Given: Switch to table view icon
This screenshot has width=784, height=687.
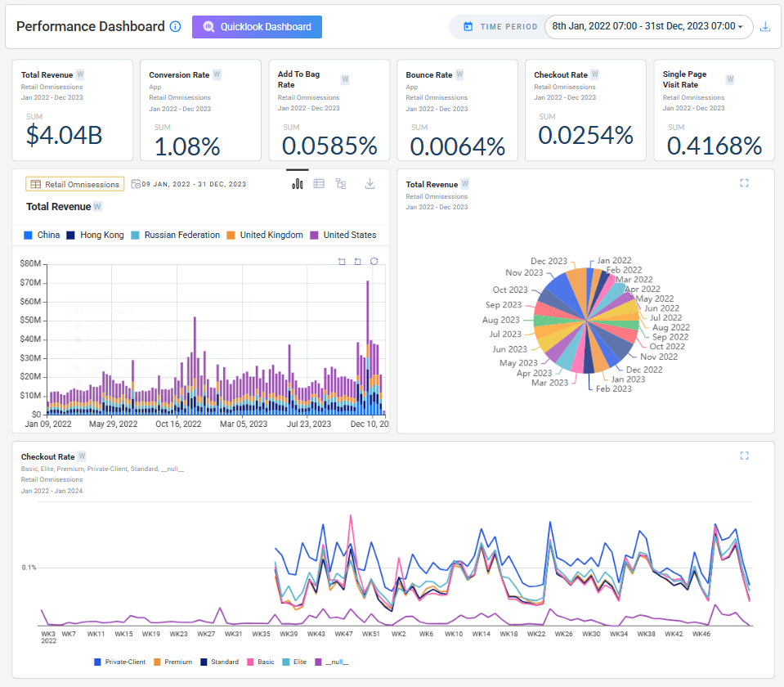Looking at the screenshot, I should point(319,184).
